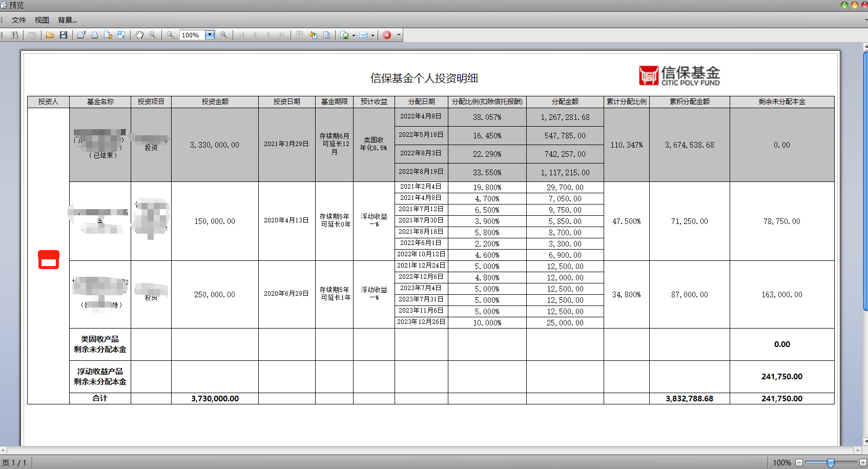
Task: Click the 信保基金个人投资明细 title
Action: coord(424,78)
